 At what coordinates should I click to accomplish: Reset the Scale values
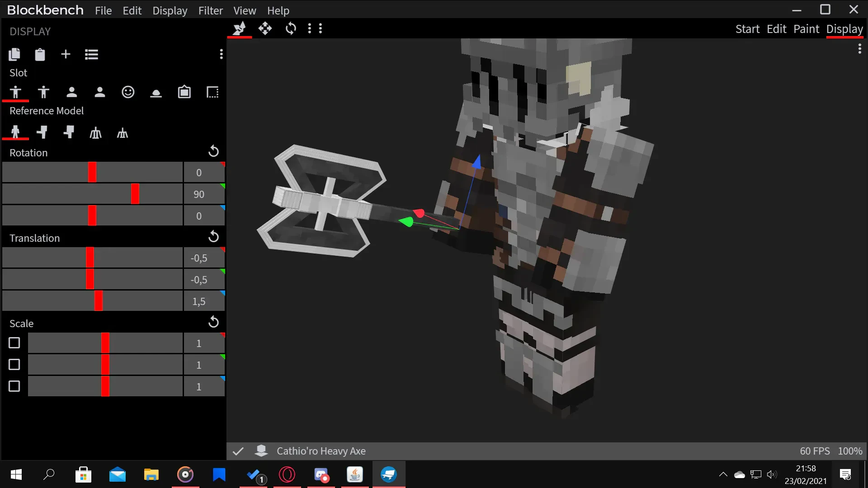point(213,322)
